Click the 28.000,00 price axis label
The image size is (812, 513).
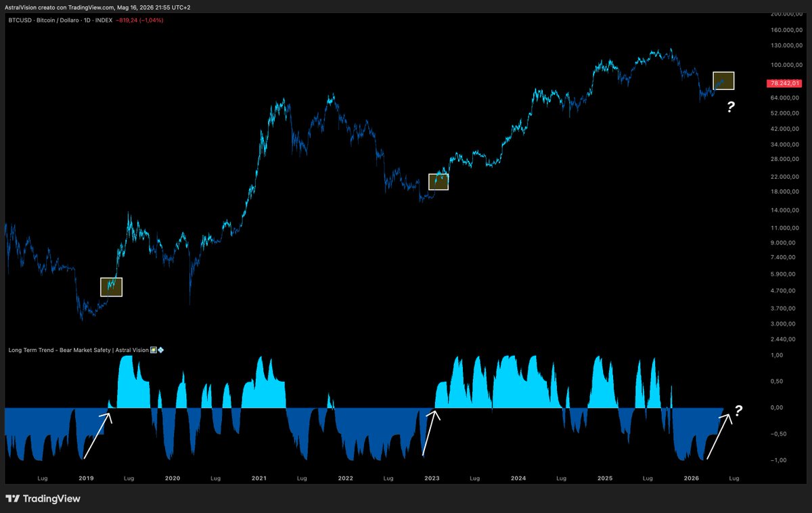(x=785, y=160)
